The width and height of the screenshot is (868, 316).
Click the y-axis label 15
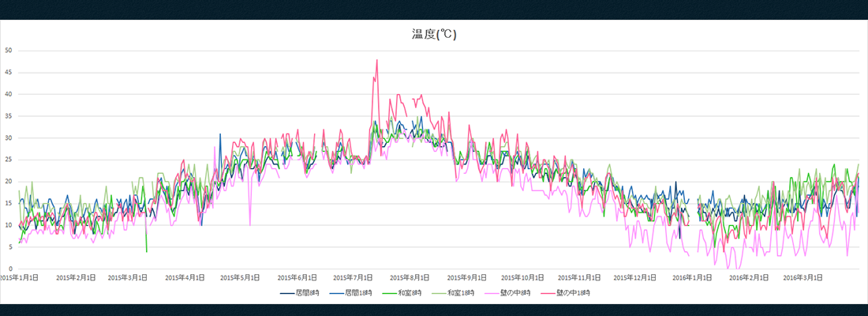[9, 204]
